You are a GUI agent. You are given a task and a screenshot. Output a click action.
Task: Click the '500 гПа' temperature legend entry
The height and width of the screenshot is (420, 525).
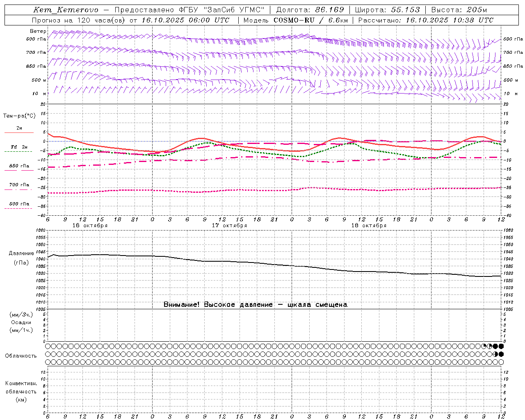point(19,204)
